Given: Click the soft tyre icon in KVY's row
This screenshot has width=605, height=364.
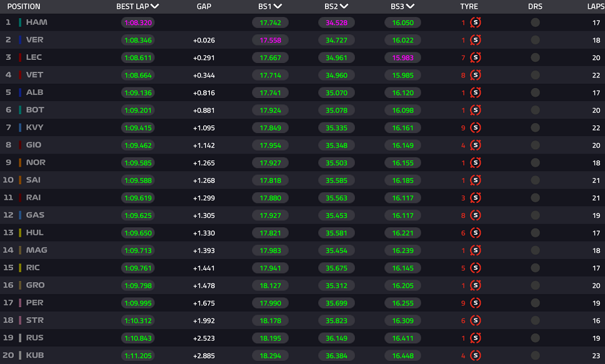Looking at the screenshot, I should (475, 127).
